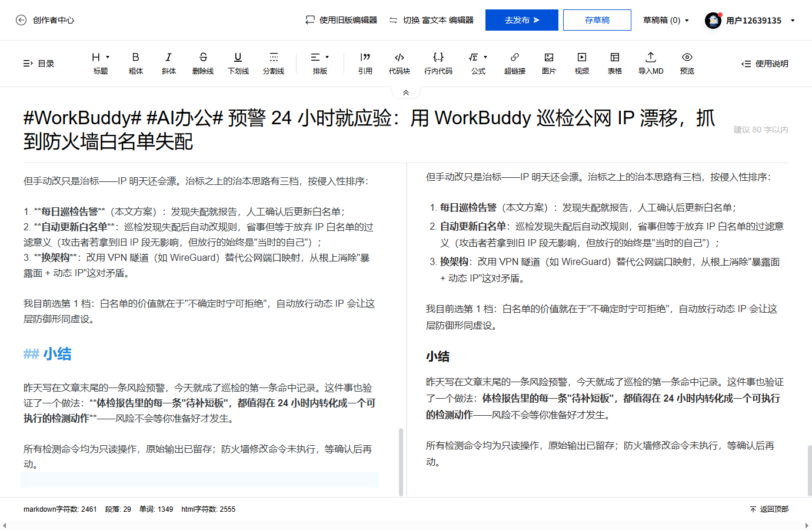This screenshot has width=812, height=530.
Task: Click the 段落: 29 paragraph count
Action: [x=118, y=509]
